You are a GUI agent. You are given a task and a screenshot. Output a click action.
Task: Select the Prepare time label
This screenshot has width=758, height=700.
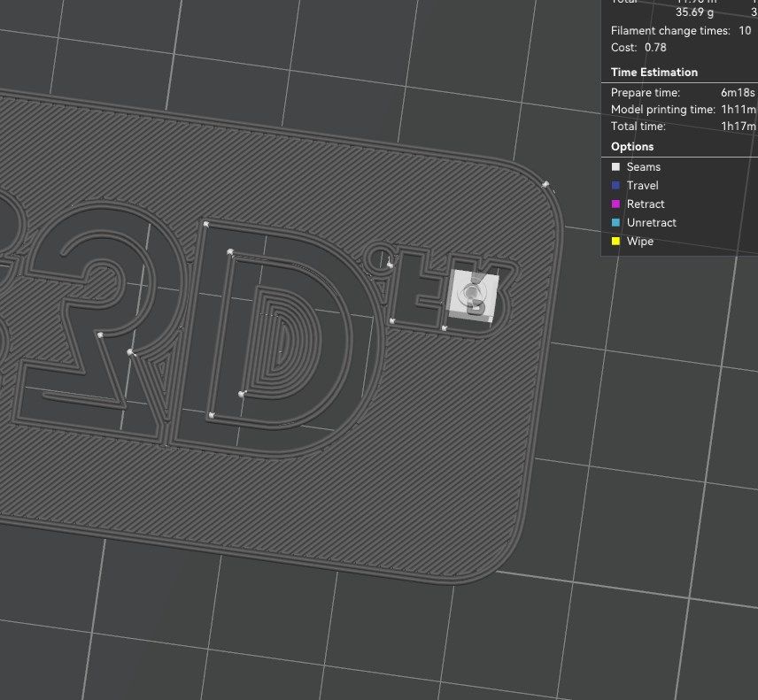(x=645, y=92)
